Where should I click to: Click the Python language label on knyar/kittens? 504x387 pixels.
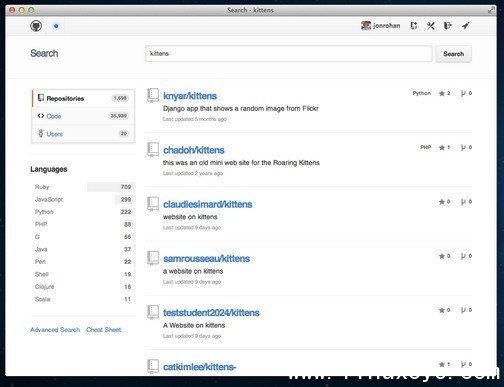pyautogui.click(x=422, y=93)
